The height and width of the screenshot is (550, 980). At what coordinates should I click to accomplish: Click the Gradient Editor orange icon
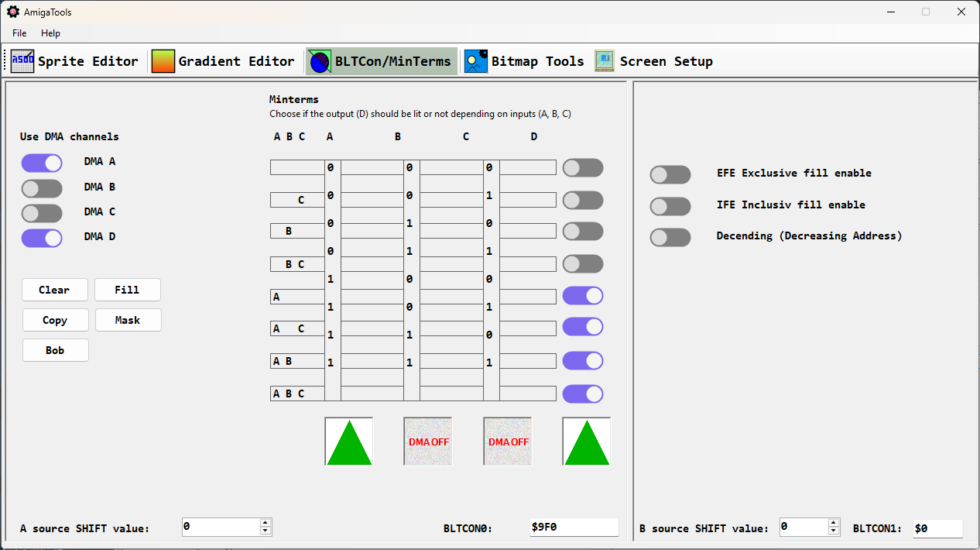(x=163, y=61)
